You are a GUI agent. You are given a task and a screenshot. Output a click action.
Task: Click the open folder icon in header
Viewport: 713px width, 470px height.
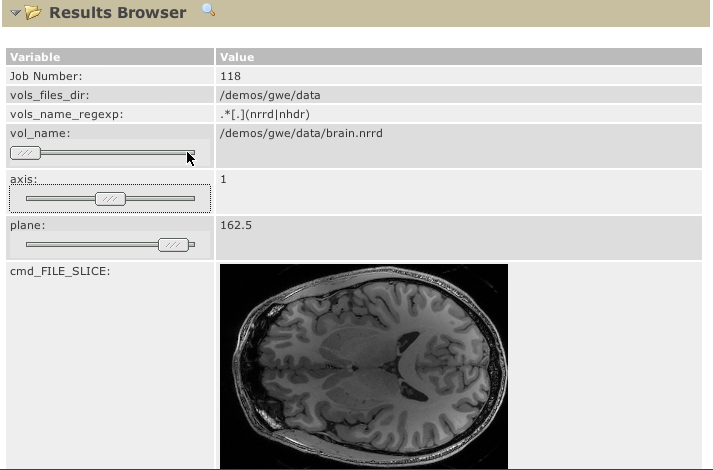33,13
